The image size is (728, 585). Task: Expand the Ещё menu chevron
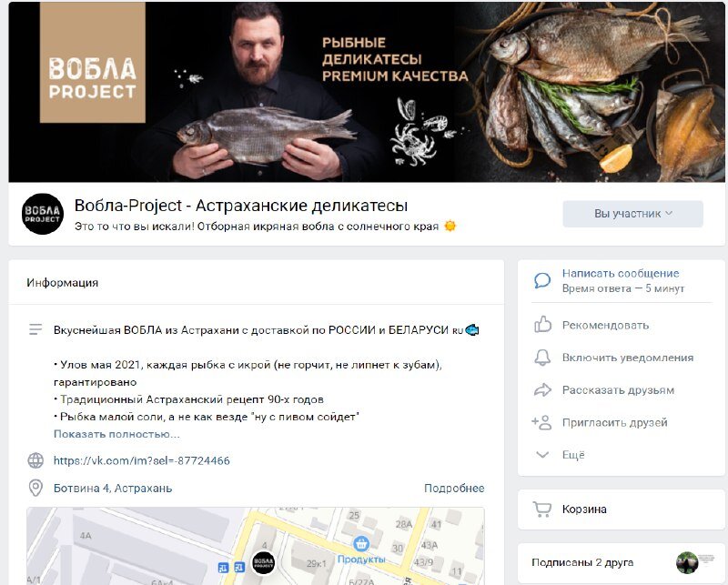542,455
